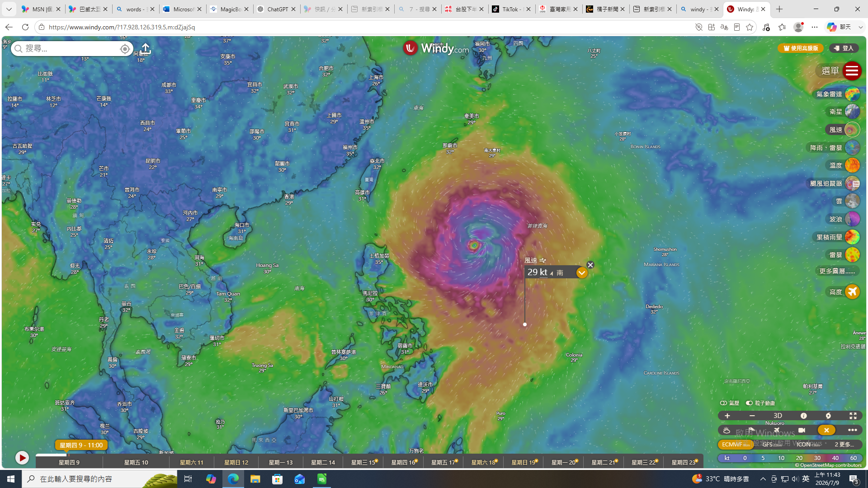
Task: Click the use premium (使用高級版) button
Action: click(801, 48)
